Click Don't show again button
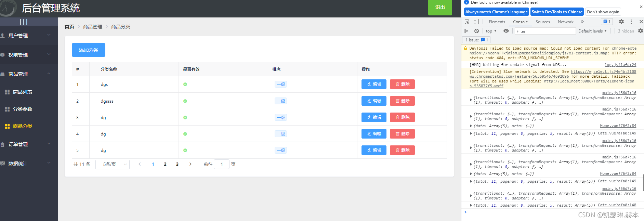This screenshot has height=221, width=644. tap(603, 12)
